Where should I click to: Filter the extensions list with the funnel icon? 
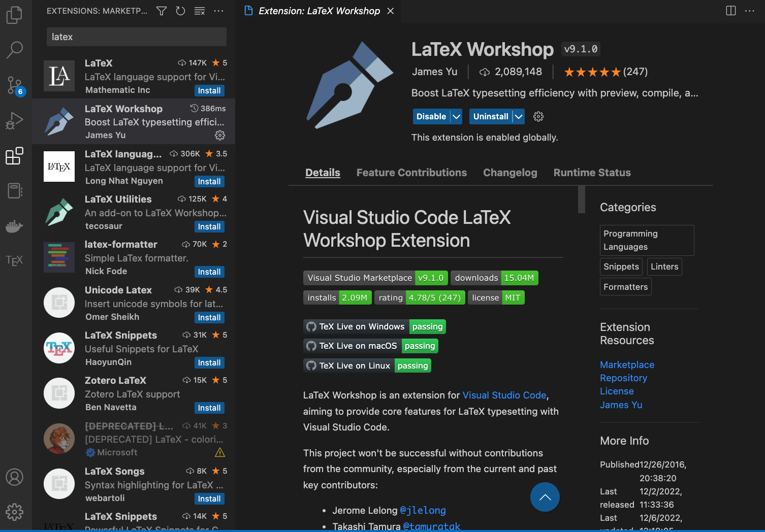(162, 11)
